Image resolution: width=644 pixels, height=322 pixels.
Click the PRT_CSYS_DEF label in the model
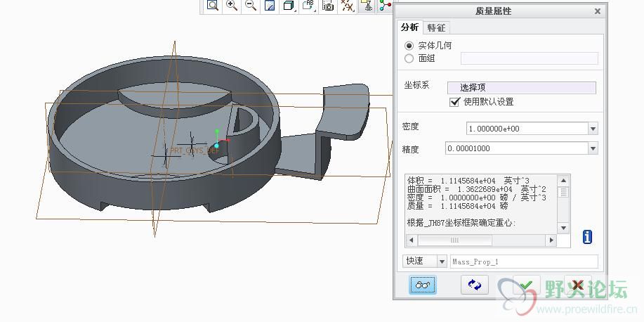pyautogui.click(x=195, y=150)
